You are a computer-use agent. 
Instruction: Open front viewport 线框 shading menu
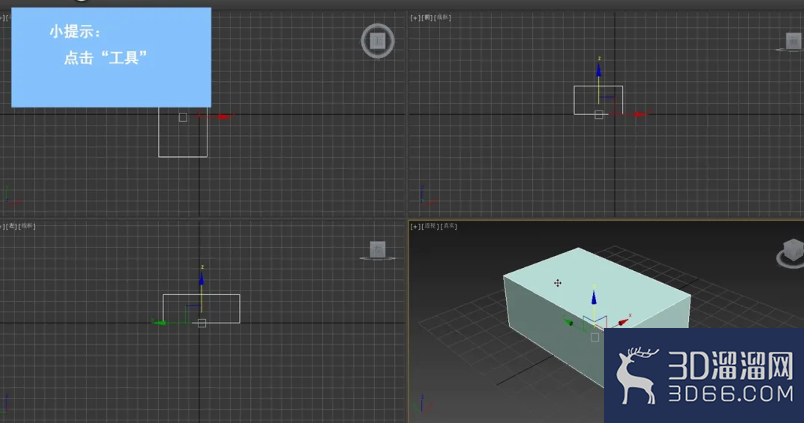tap(442, 18)
